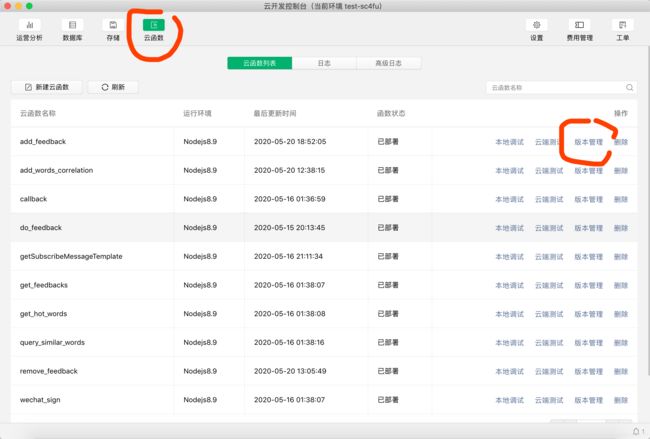Open 版本管理 for do_feedback
This screenshot has height=439, width=650.
click(588, 228)
